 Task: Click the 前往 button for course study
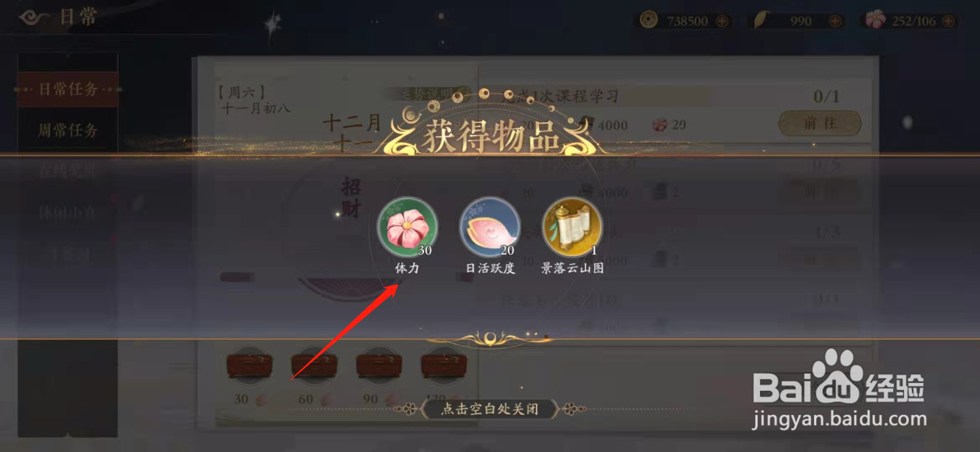pyautogui.click(x=820, y=123)
